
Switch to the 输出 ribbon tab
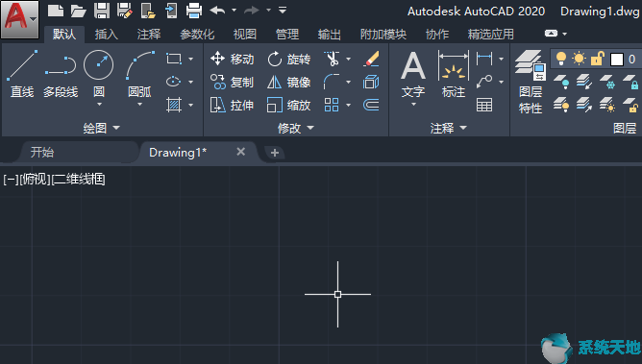(x=330, y=35)
